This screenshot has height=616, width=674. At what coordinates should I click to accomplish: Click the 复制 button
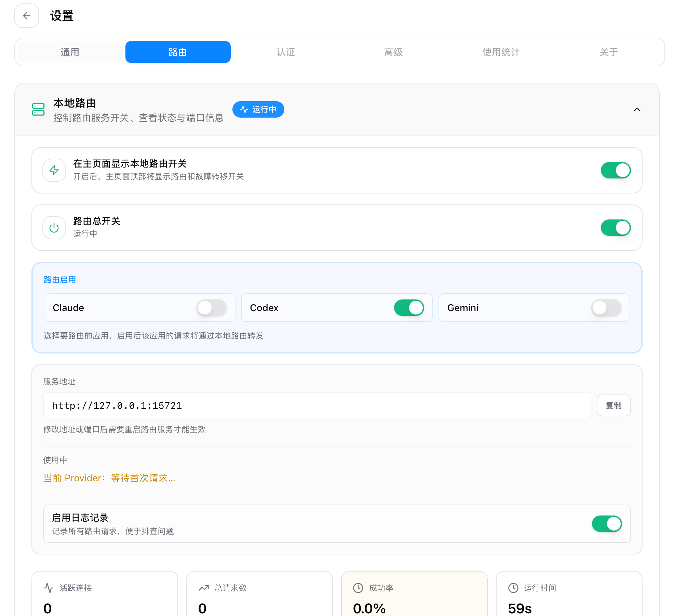pyautogui.click(x=614, y=405)
